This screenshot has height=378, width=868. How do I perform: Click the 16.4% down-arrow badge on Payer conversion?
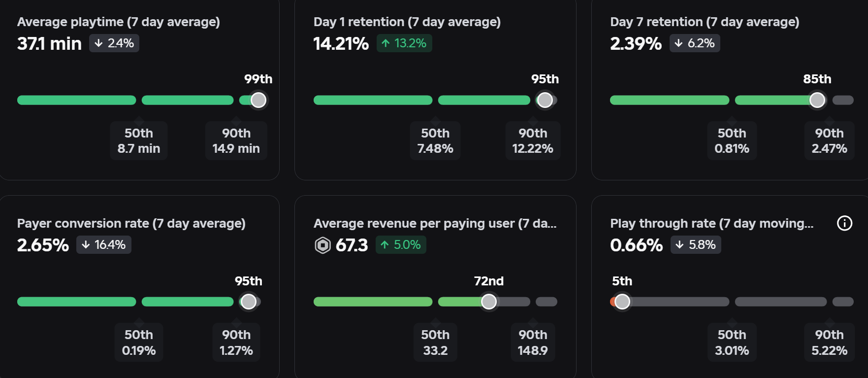104,245
